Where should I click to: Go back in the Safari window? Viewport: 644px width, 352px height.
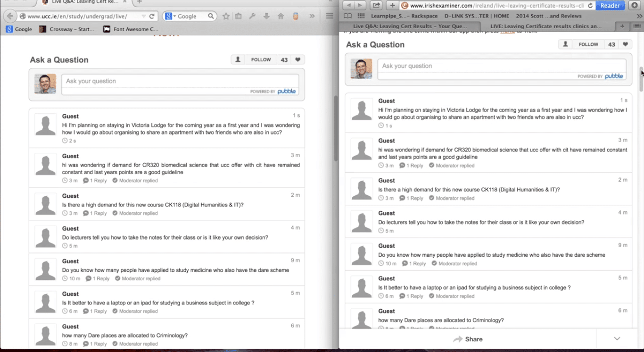click(349, 5)
